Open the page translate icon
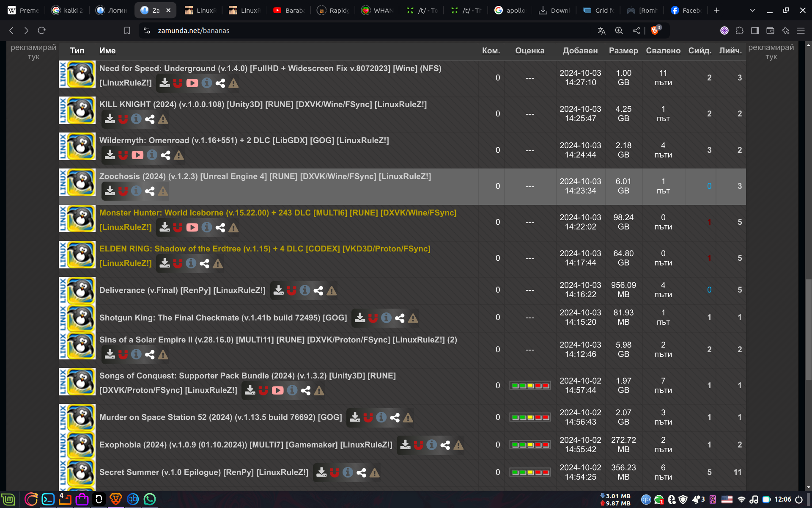The height and width of the screenshot is (508, 812). [601, 30]
